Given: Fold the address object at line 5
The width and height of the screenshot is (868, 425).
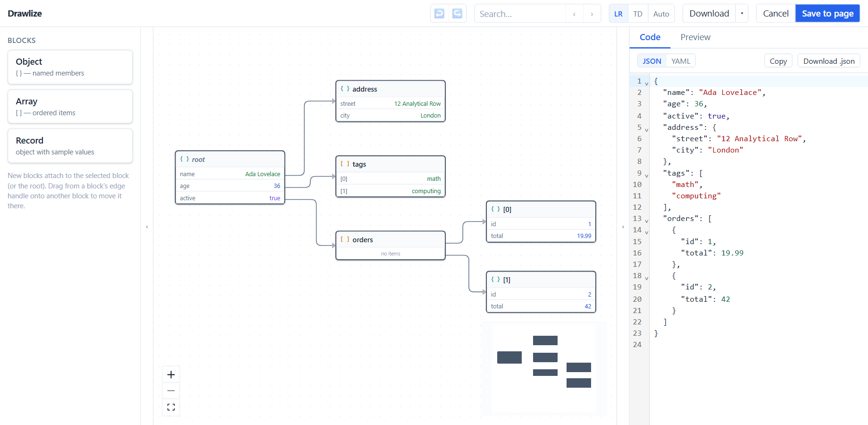Looking at the screenshot, I should pos(647,130).
